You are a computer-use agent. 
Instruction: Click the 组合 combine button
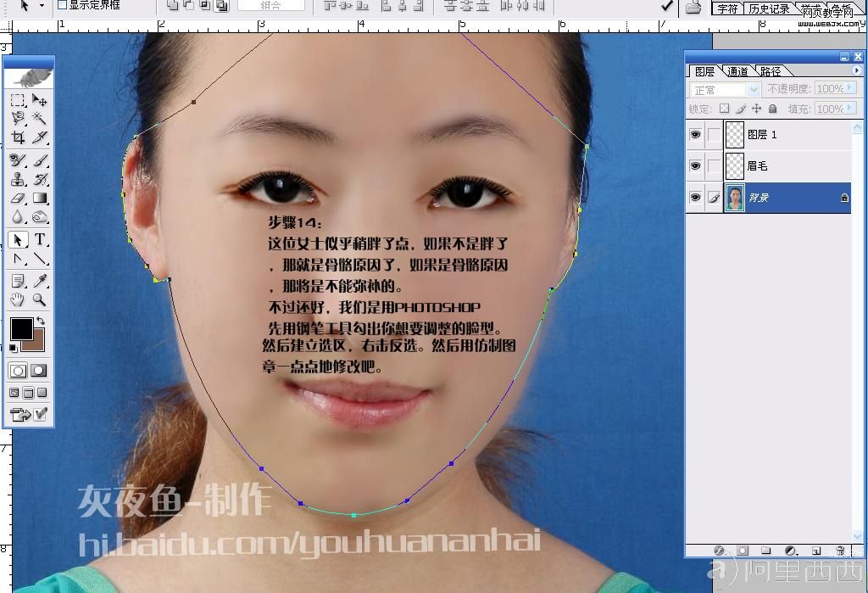(x=270, y=5)
